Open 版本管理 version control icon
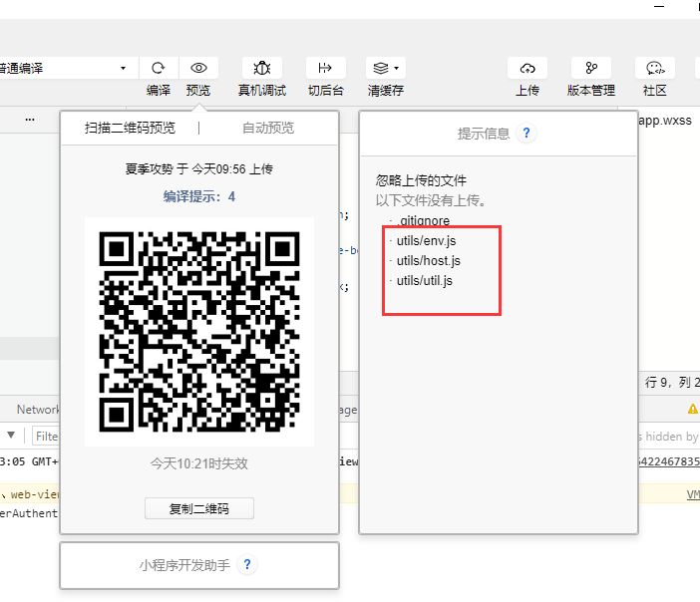 [x=591, y=68]
